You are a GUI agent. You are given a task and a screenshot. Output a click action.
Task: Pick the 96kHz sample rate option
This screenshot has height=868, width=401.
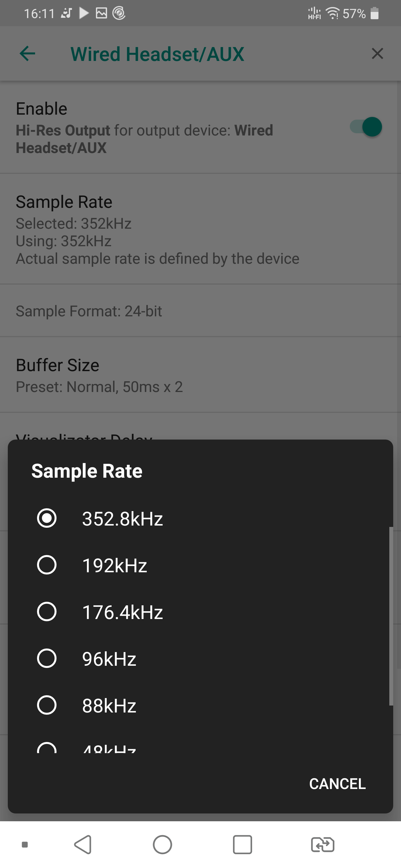[47, 659]
